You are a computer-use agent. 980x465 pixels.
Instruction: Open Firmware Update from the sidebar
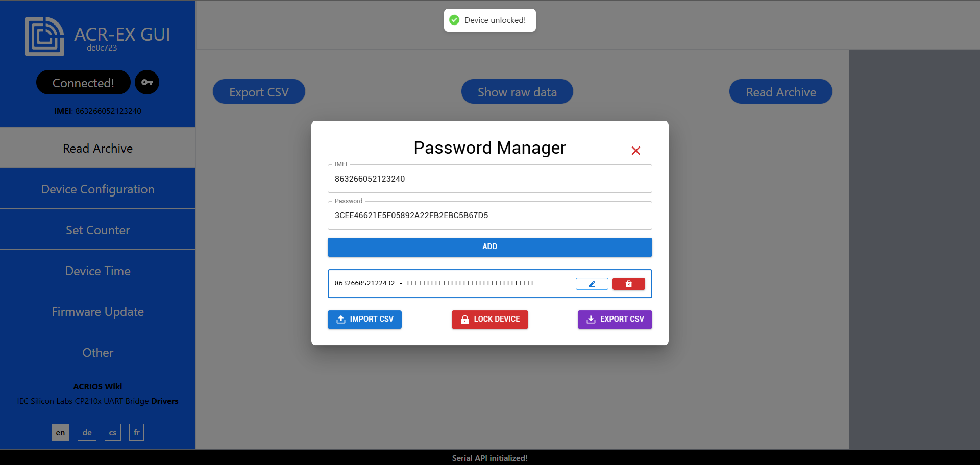coord(97,311)
